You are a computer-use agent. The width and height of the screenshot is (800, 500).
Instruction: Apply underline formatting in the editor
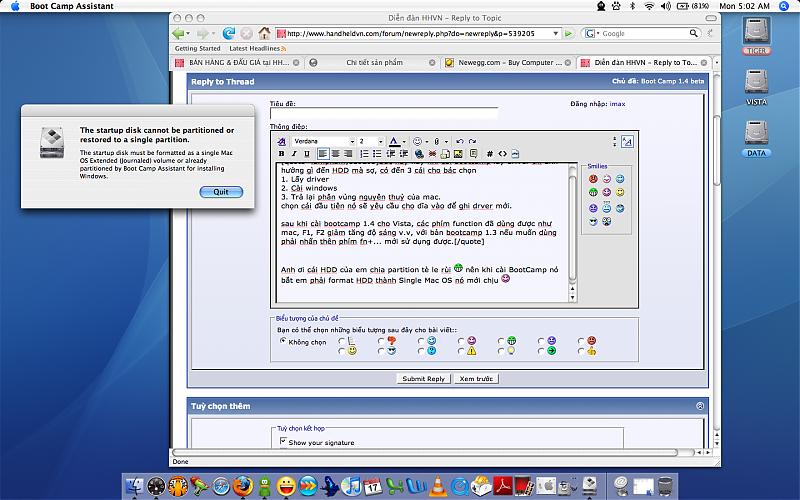(307, 154)
